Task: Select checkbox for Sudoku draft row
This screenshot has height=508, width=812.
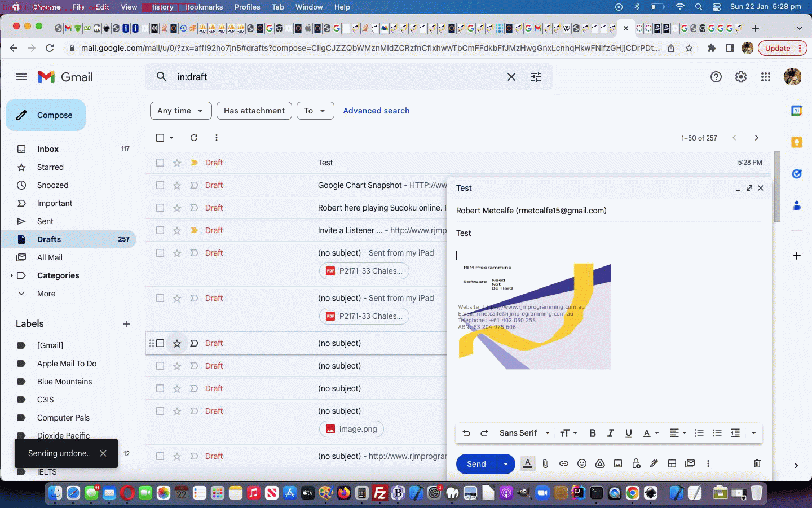Action: tap(160, 208)
